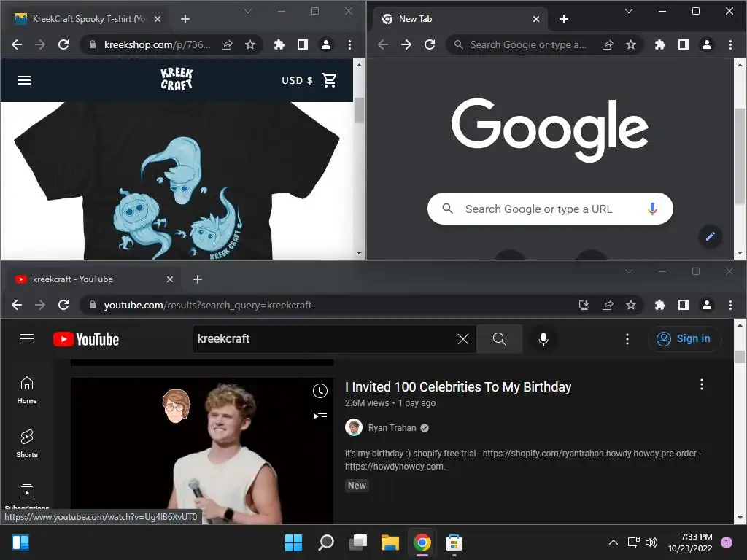Click install app icon in YouTube address bar
The width and height of the screenshot is (747, 560).
tap(584, 305)
